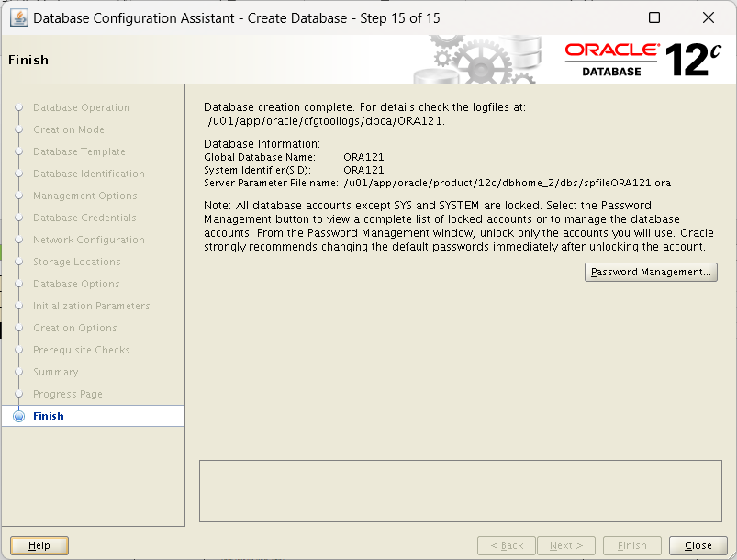Screen dimensions: 737x560
Task: Click the disabled Back button
Action: point(507,545)
